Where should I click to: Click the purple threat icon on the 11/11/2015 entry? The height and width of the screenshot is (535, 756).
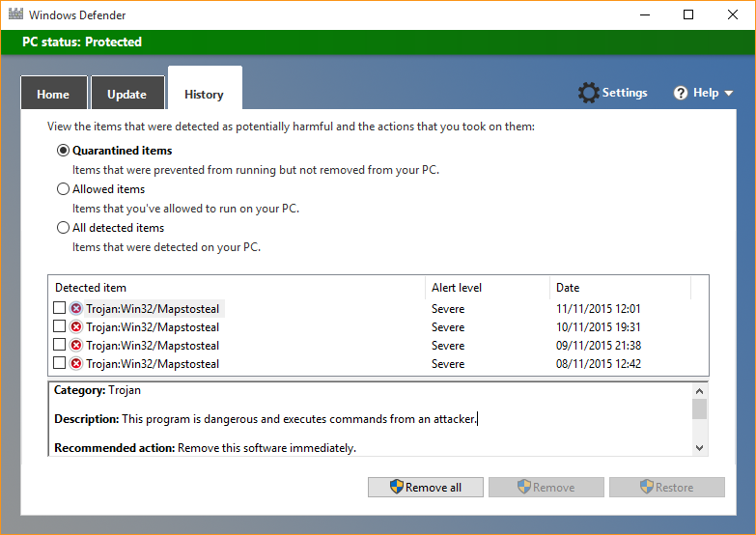[x=76, y=309]
